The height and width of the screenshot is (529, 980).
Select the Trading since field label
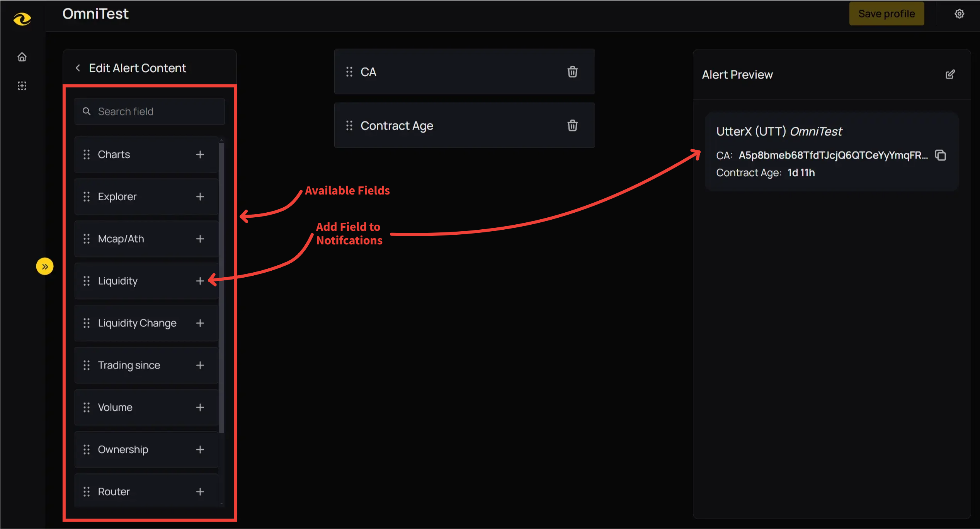click(129, 365)
